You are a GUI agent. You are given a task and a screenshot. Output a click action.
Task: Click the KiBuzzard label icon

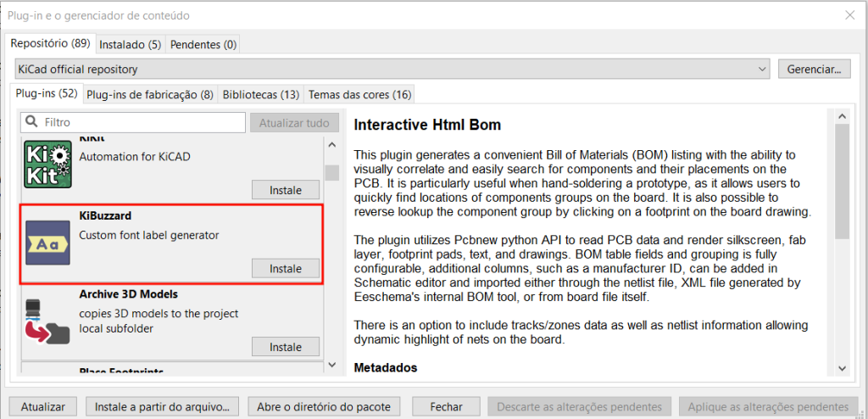(x=47, y=243)
